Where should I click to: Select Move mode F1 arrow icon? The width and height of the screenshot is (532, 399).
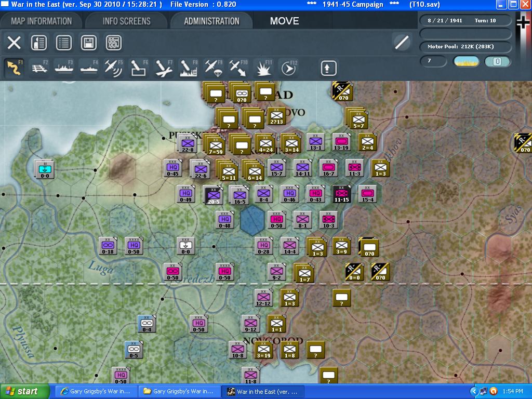pos(14,68)
